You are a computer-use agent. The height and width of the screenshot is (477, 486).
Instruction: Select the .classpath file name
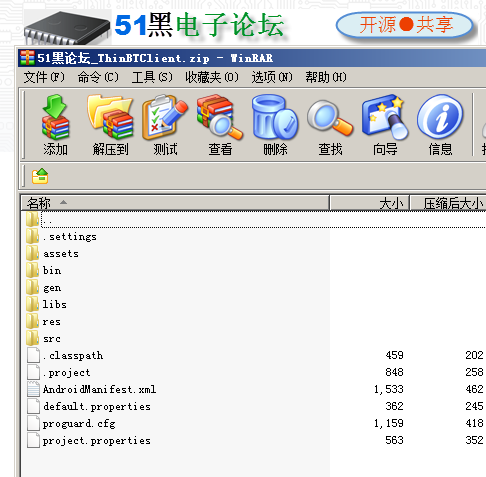pyautogui.click(x=73, y=356)
